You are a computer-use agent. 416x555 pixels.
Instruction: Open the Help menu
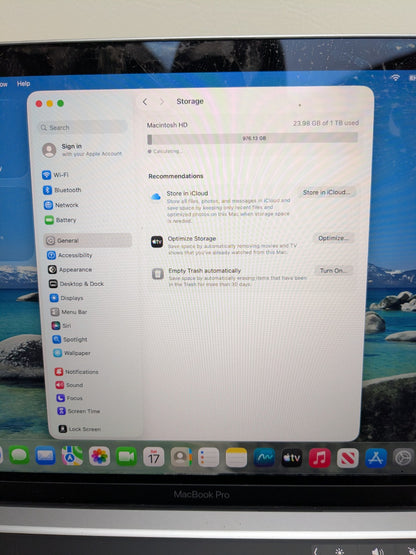(x=23, y=84)
